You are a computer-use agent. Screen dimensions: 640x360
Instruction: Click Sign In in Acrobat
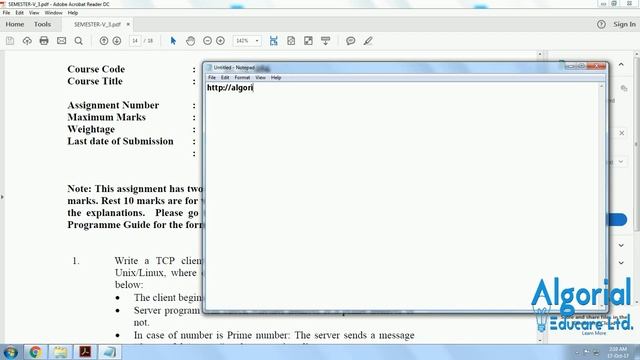coord(624,24)
